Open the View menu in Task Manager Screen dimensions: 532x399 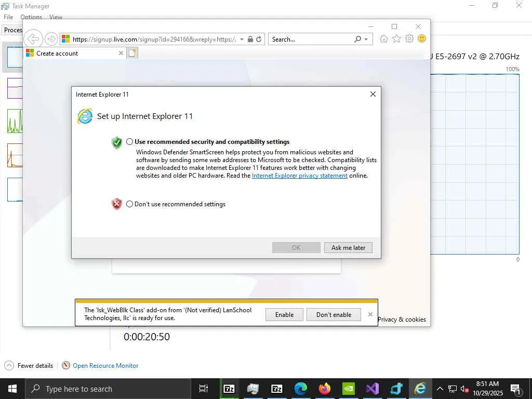56,17
